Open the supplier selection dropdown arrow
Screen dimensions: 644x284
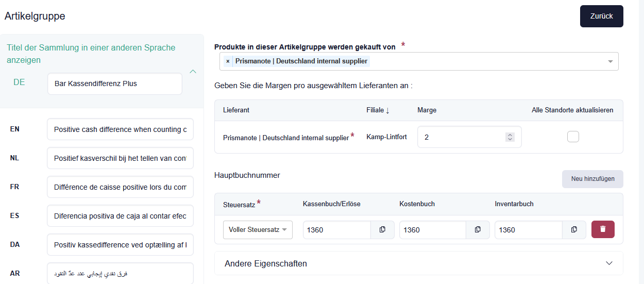610,61
